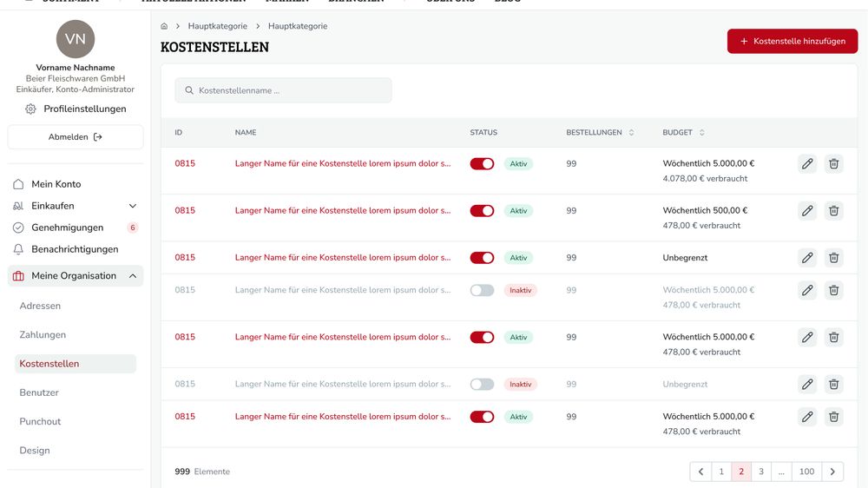Open Punchout in the sidebar
Image resolution: width=868 pixels, height=488 pixels.
[x=40, y=421]
